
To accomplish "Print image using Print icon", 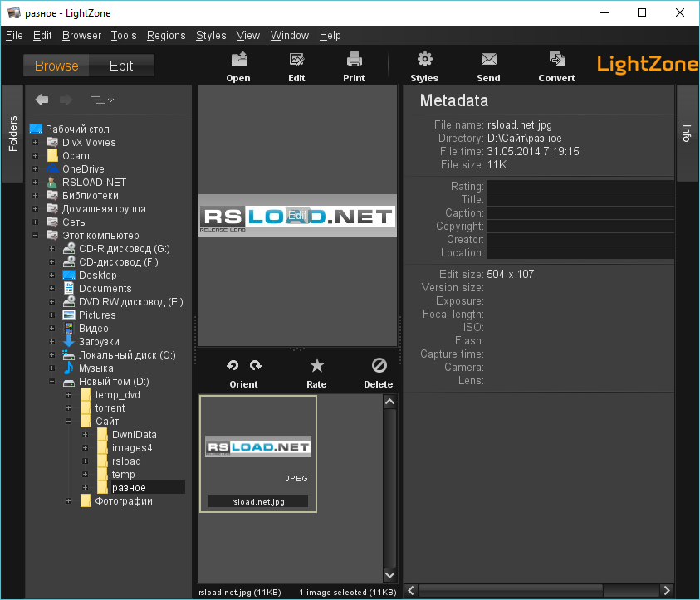I will tap(354, 67).
